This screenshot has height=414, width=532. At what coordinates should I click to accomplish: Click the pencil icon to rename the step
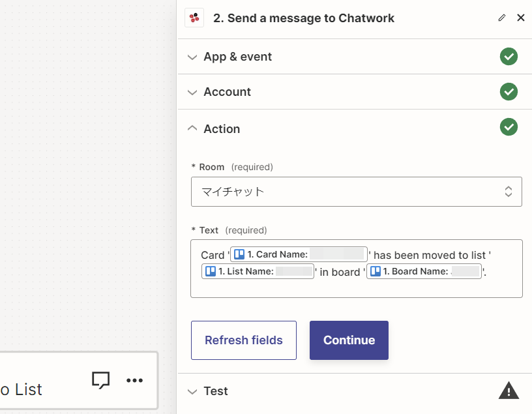click(501, 18)
